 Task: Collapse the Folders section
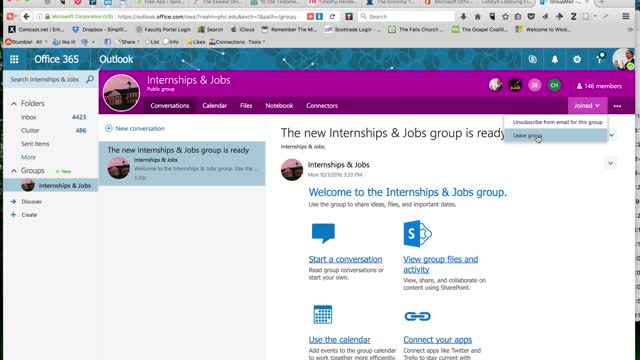coord(14,104)
